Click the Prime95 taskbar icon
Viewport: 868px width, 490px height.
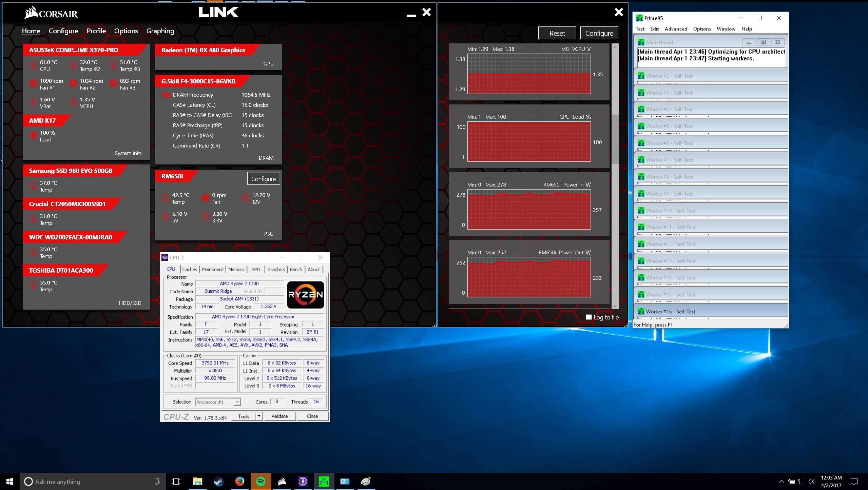click(x=324, y=482)
